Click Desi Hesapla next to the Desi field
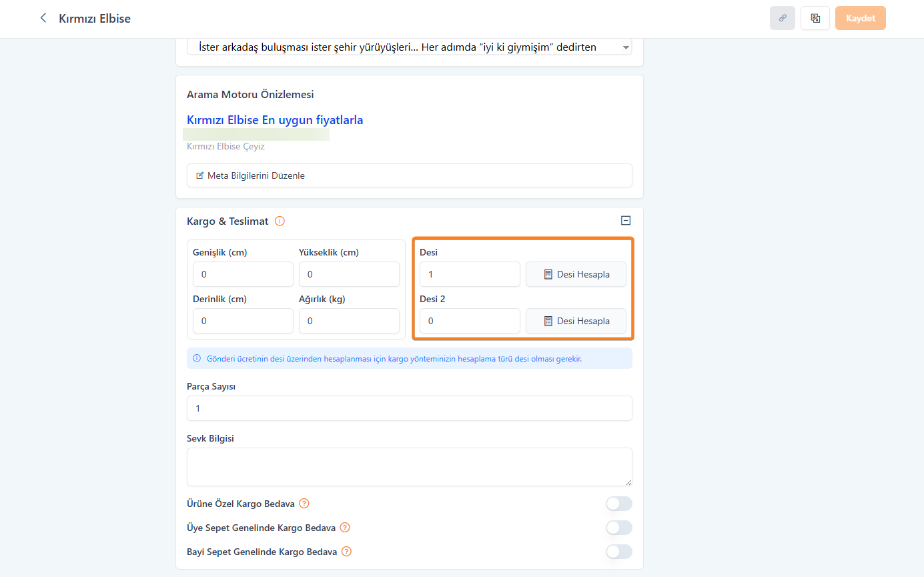Image resolution: width=924 pixels, height=577 pixels. [x=576, y=274]
